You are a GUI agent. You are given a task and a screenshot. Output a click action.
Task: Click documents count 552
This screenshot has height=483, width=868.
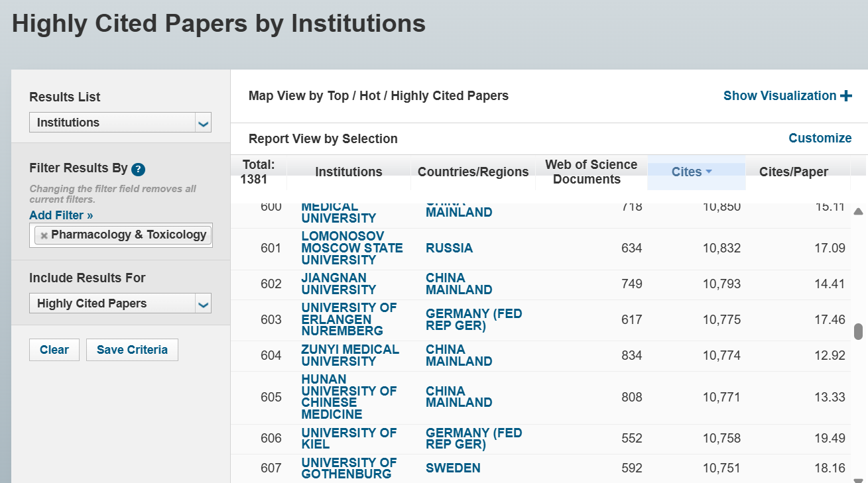pyautogui.click(x=632, y=438)
